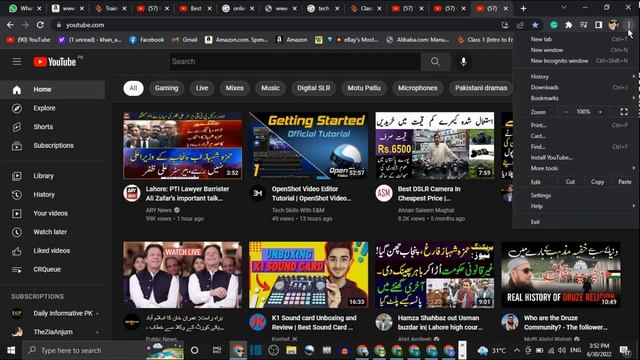The image size is (640, 360).
Task: Open File Explorer from the taskbar
Action: pos(291,350)
